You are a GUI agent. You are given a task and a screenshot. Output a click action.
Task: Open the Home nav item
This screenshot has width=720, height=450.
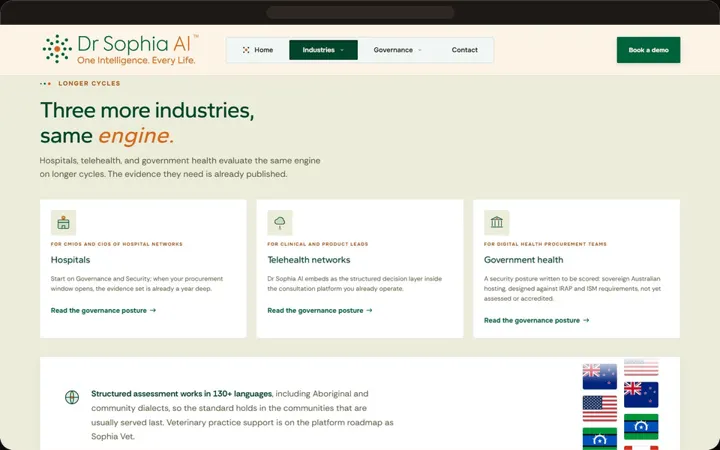pos(258,50)
